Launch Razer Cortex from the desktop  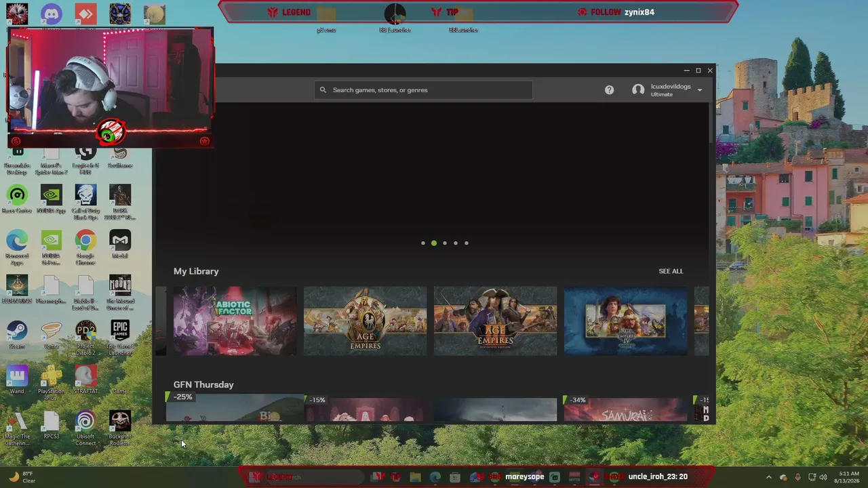[17, 200]
